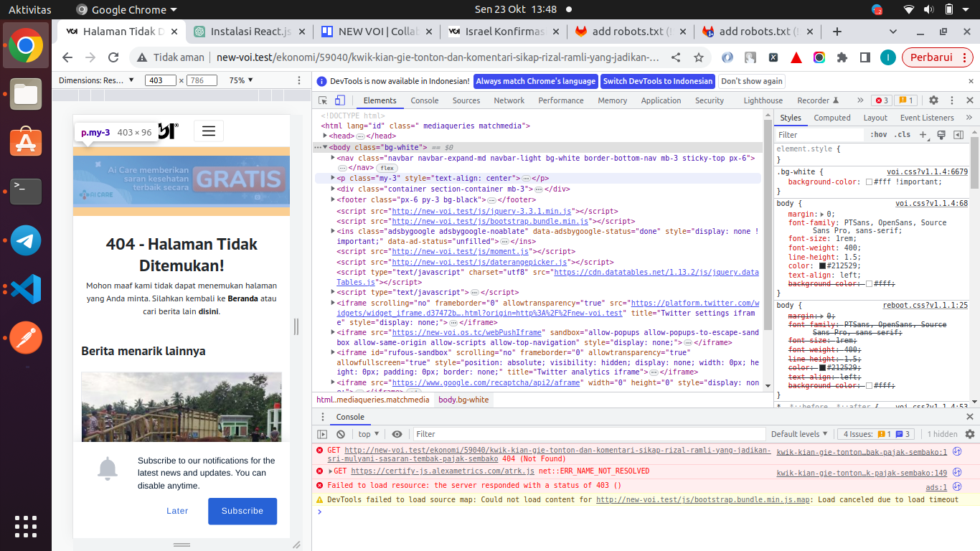Share this page icon
The height and width of the screenshot is (551, 980).
click(x=676, y=57)
